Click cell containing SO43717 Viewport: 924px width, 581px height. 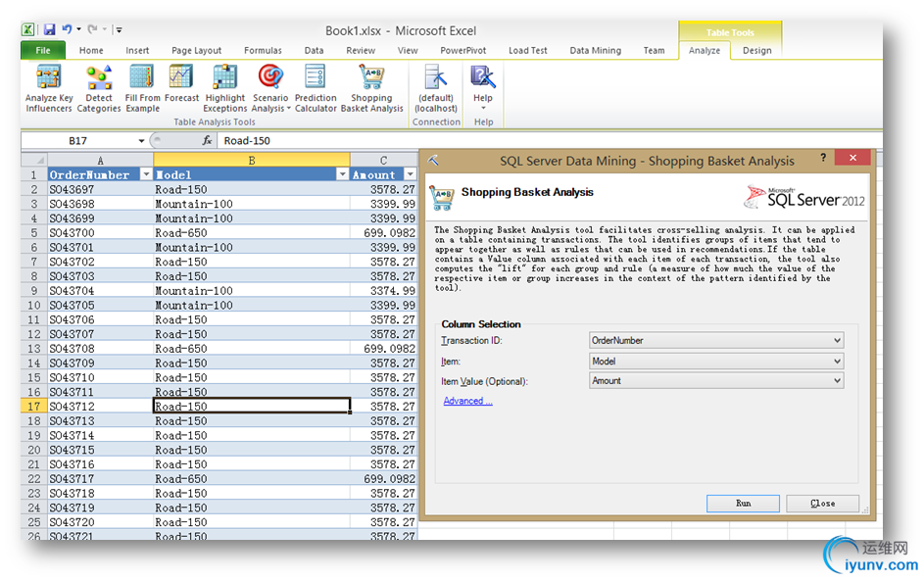100,478
